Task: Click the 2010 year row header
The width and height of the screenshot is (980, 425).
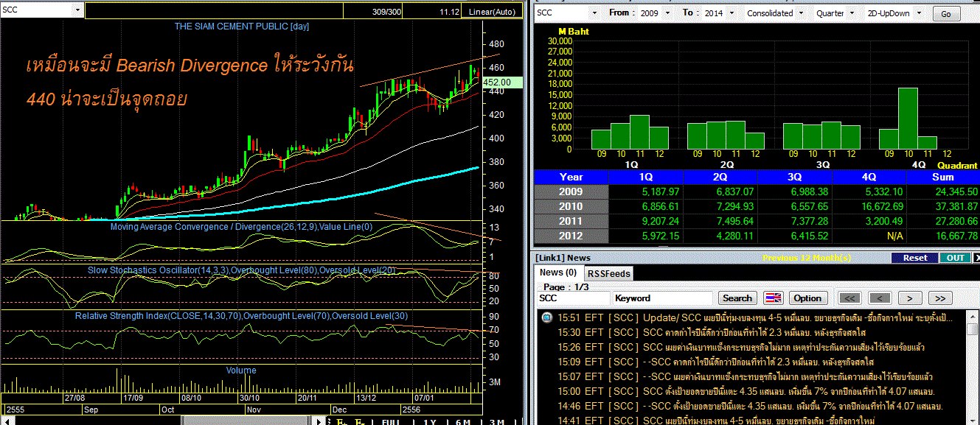Action: [x=571, y=206]
